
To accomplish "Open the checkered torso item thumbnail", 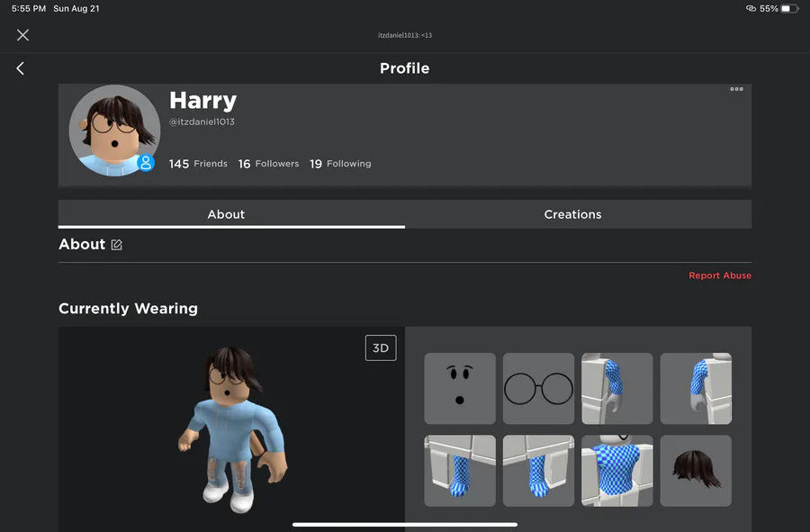I will point(617,471).
